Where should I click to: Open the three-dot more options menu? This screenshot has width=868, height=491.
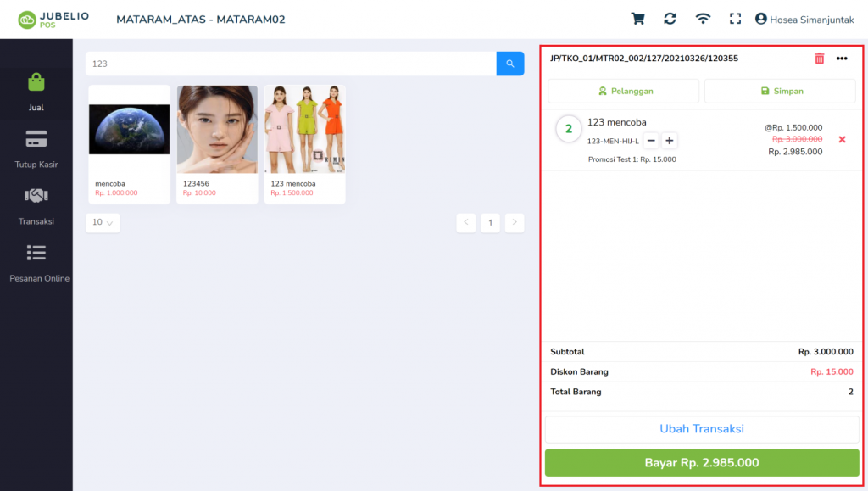tap(842, 59)
